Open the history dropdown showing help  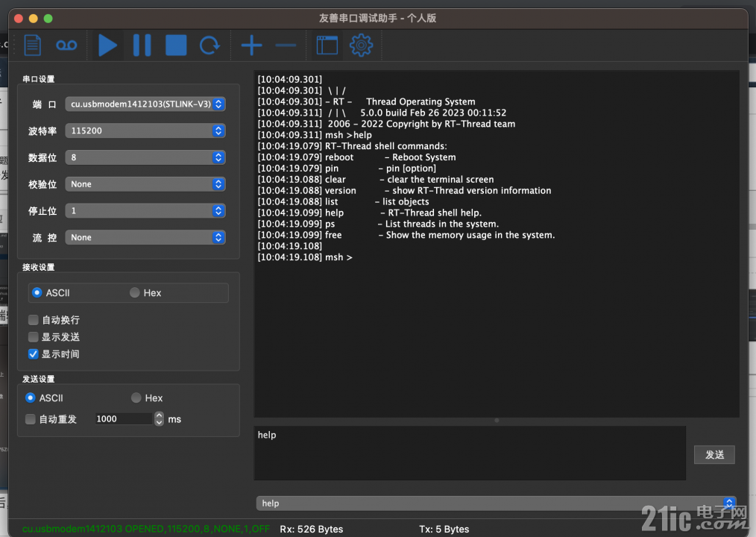point(496,503)
